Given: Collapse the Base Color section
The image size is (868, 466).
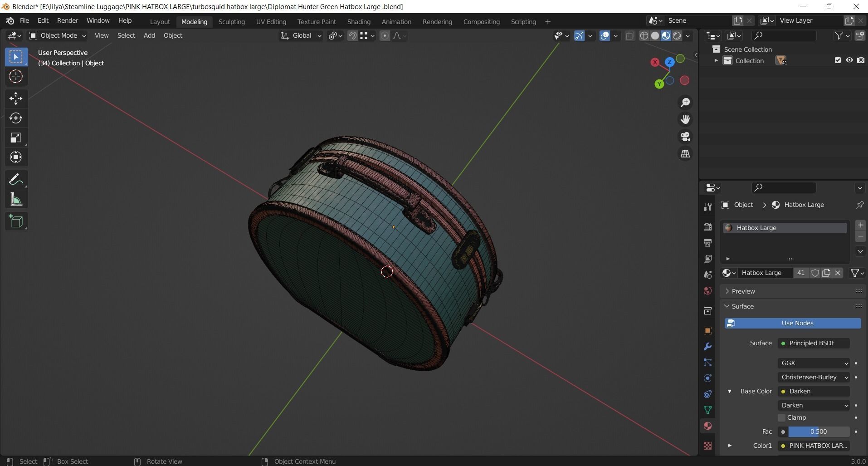Looking at the screenshot, I should [730, 391].
